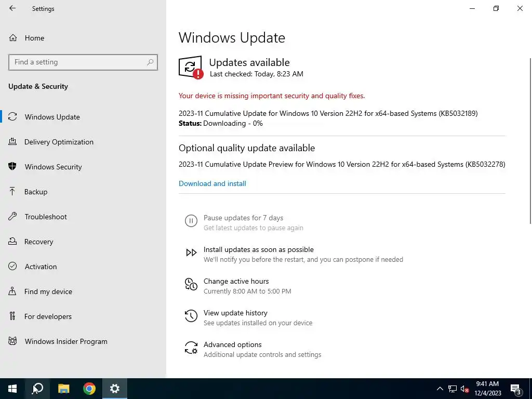Viewport: 532px width, 399px height.
Task: Open Change active hours
Action: pos(236,281)
